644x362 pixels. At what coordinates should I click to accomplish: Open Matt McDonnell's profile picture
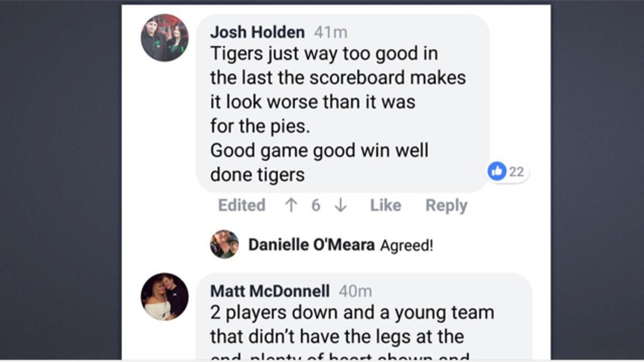[164, 297]
